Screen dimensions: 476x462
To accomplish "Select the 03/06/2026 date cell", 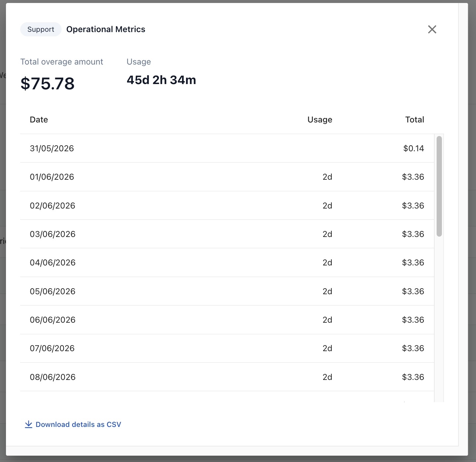I will pos(53,234).
